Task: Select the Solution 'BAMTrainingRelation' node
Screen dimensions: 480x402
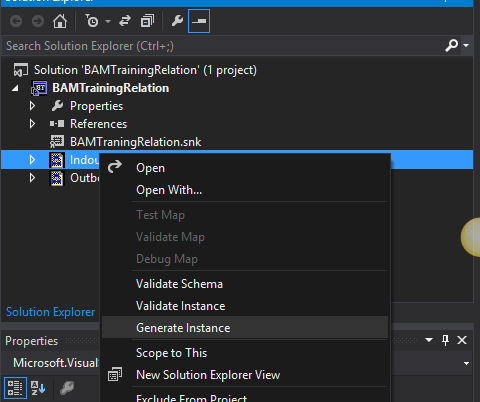Action: 145,70
